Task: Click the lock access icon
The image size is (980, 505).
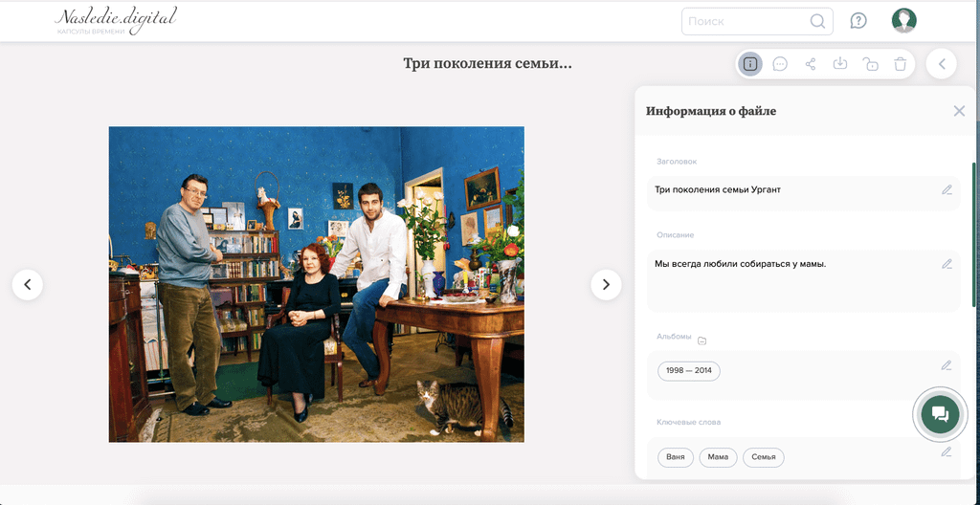Action: coord(871,64)
